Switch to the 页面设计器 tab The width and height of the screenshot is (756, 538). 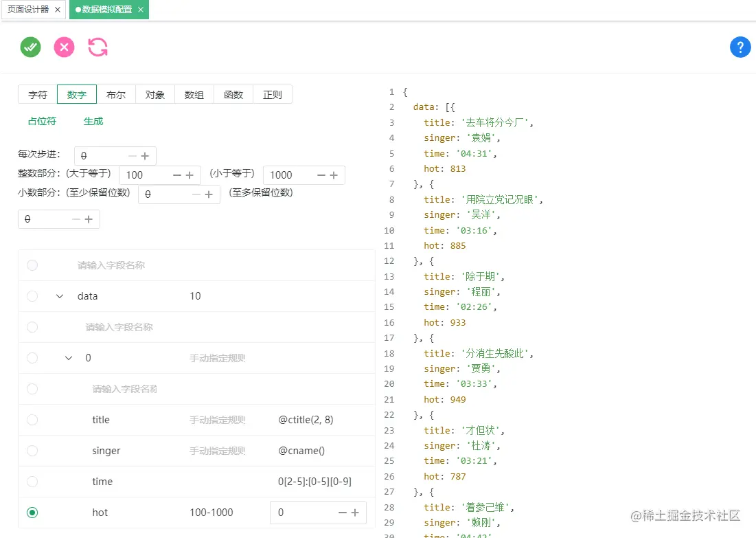[x=28, y=10]
